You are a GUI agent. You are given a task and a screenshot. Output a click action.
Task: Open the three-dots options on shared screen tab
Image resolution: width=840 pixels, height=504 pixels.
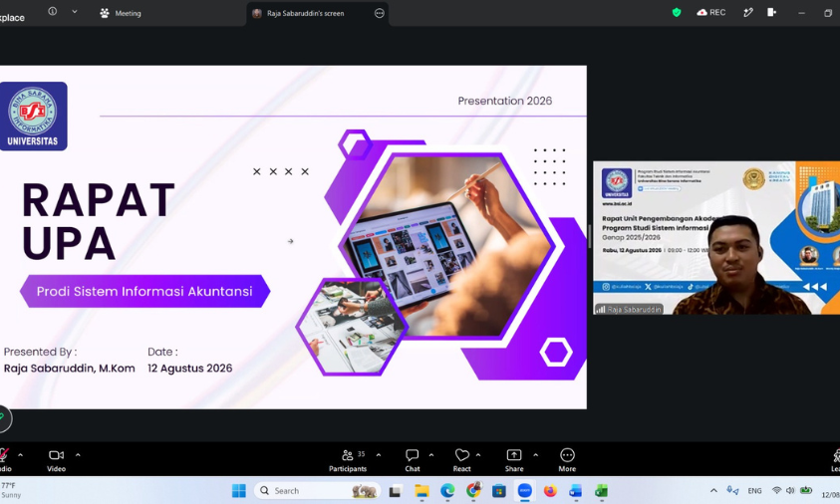(380, 13)
